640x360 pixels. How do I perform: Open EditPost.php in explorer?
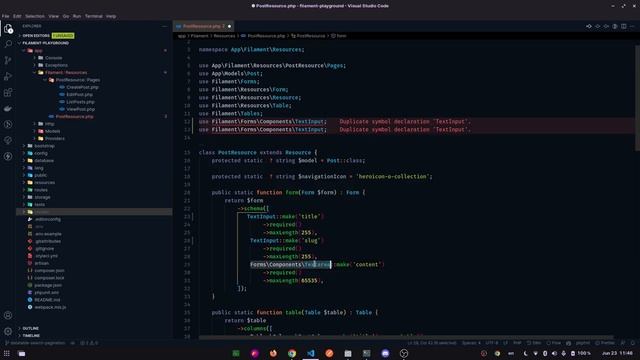tap(79, 95)
